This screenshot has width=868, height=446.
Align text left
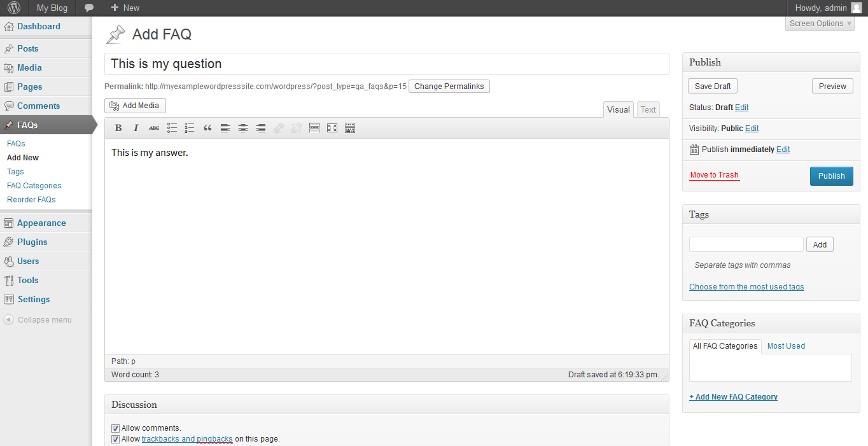(225, 128)
